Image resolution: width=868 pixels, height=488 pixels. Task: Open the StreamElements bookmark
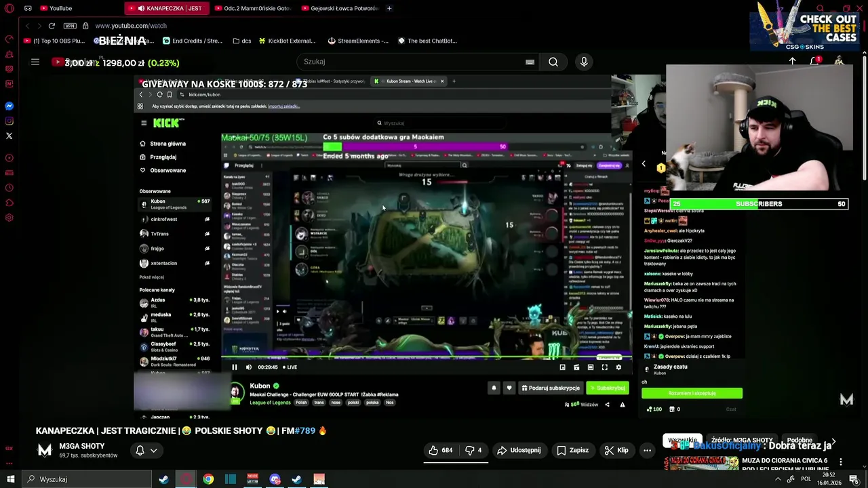358,41
